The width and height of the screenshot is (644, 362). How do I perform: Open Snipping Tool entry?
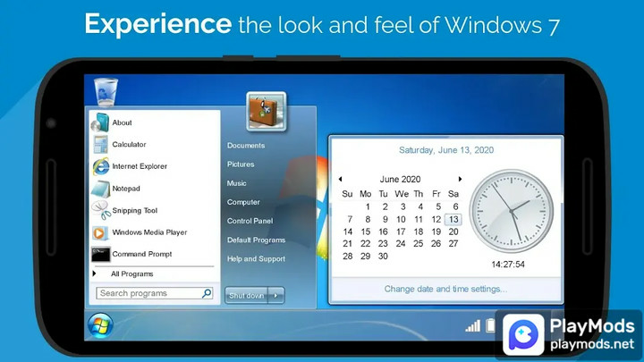point(135,211)
